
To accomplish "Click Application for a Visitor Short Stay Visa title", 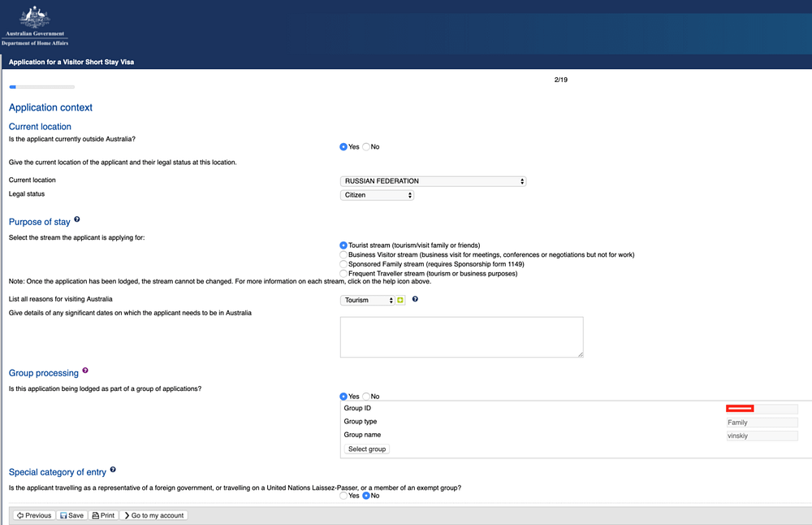I will tap(71, 62).
